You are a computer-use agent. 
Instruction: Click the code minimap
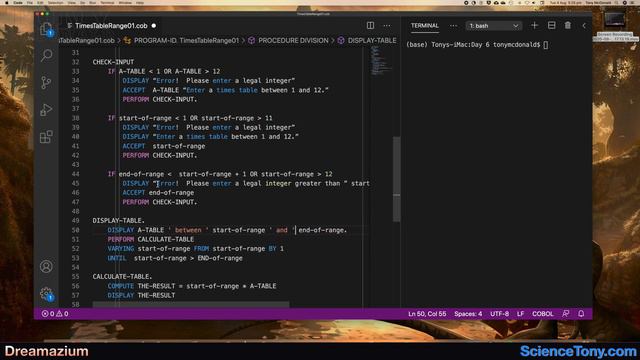click(x=380, y=61)
